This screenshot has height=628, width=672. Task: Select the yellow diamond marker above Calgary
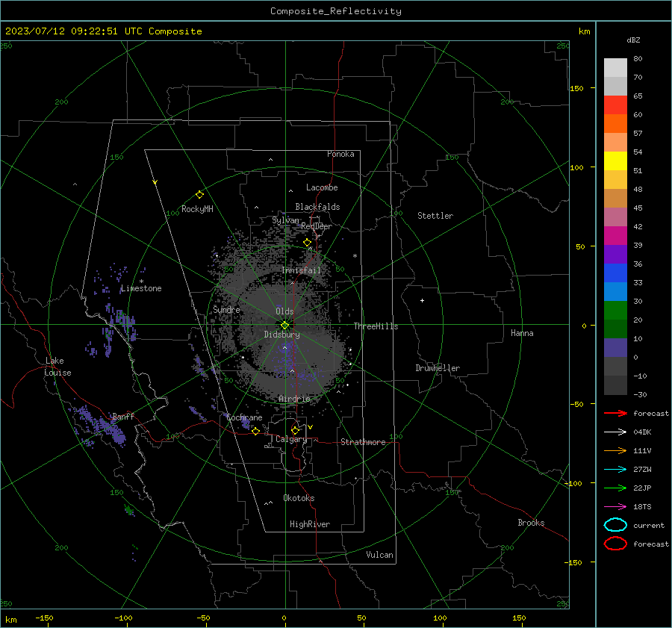coord(295,430)
